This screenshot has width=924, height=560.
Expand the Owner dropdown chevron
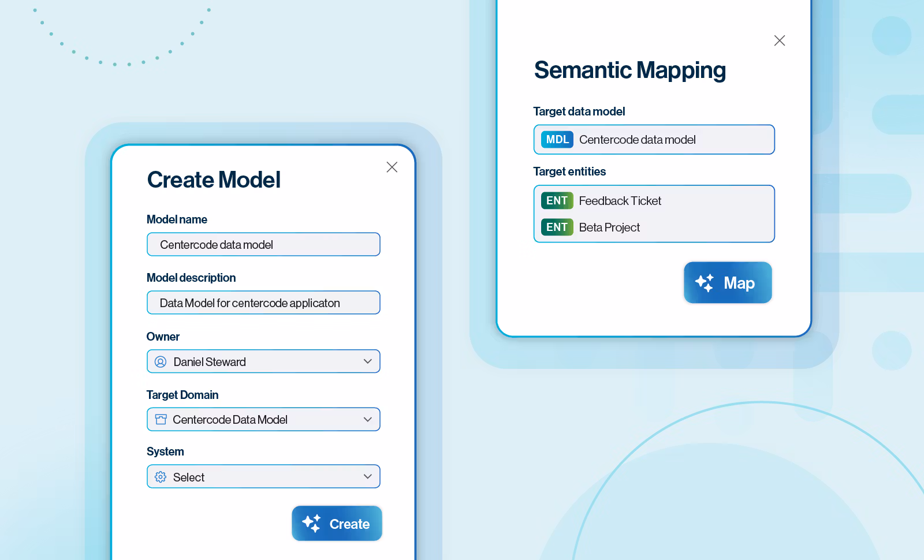coord(367,361)
